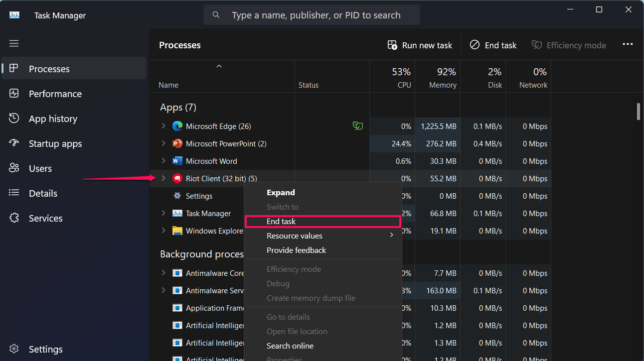644x361 pixels.
Task: Open the Performance page icon
Action: [14, 93]
